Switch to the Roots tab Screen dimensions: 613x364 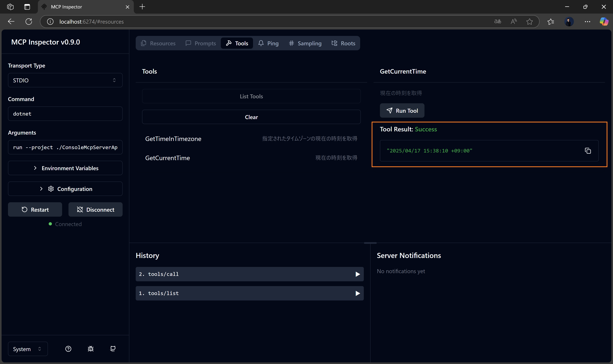coord(343,43)
